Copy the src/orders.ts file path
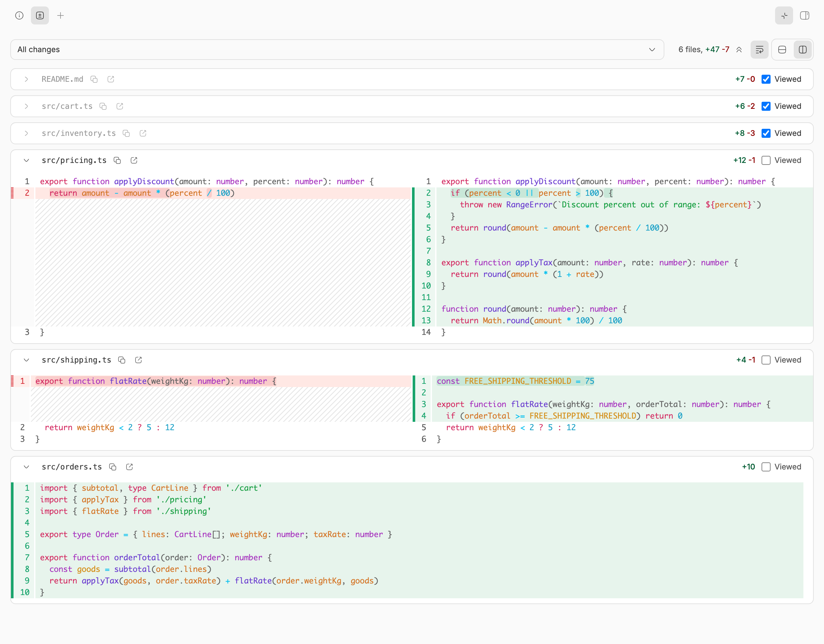 pyautogui.click(x=113, y=467)
